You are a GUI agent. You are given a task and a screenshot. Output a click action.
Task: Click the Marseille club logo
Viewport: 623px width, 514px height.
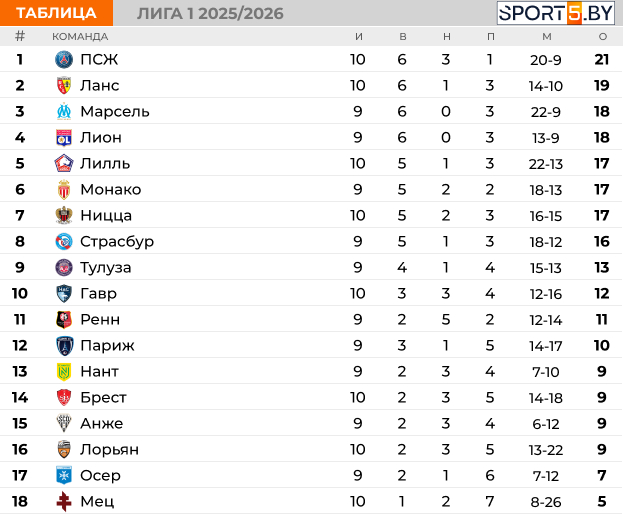point(64,112)
